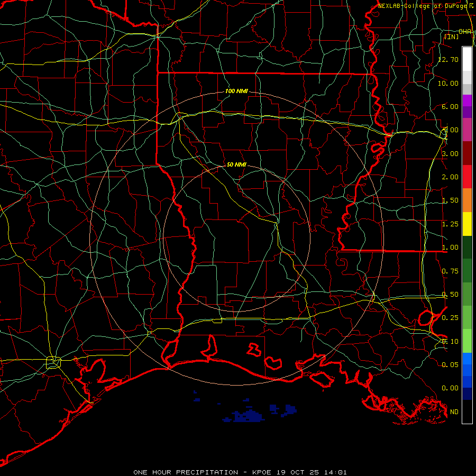
Task: Click the 3.00 legend value
Action: pyautogui.click(x=450, y=153)
